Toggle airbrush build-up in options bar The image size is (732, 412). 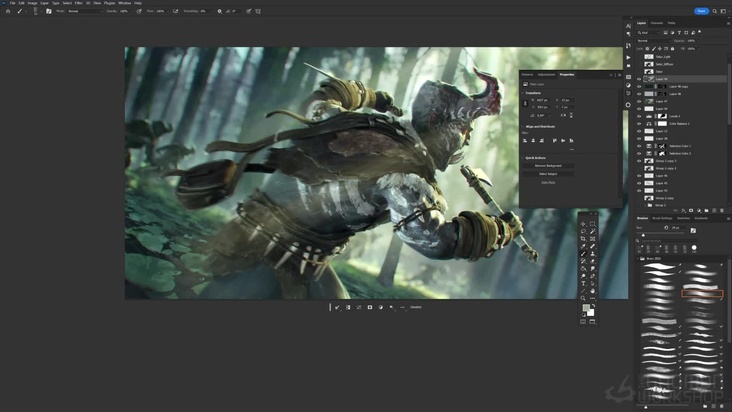tap(176, 11)
